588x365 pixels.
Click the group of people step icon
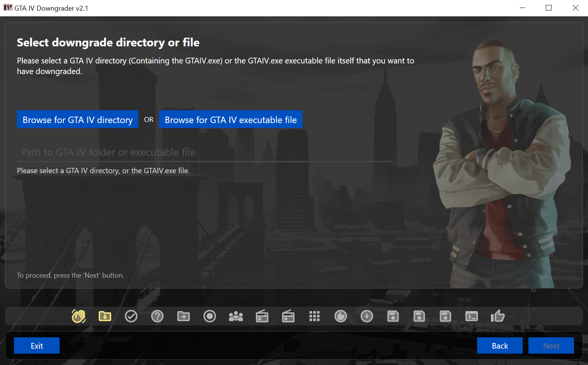tap(236, 316)
